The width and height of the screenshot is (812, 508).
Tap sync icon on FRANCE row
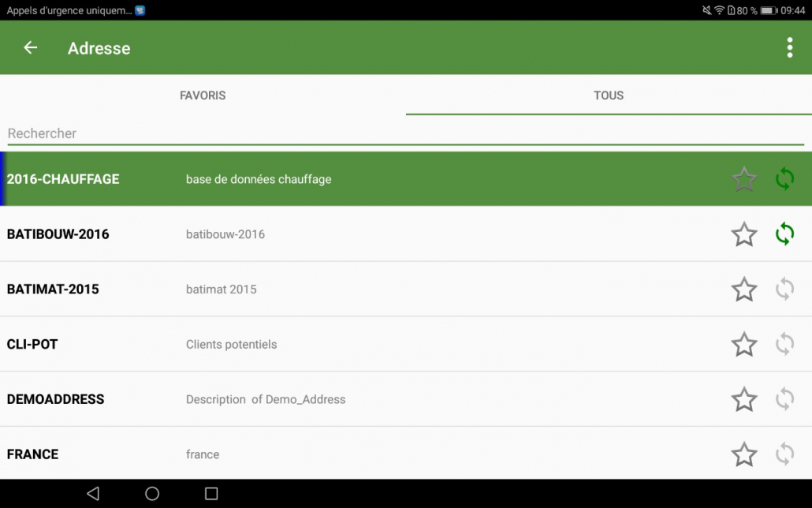784,454
